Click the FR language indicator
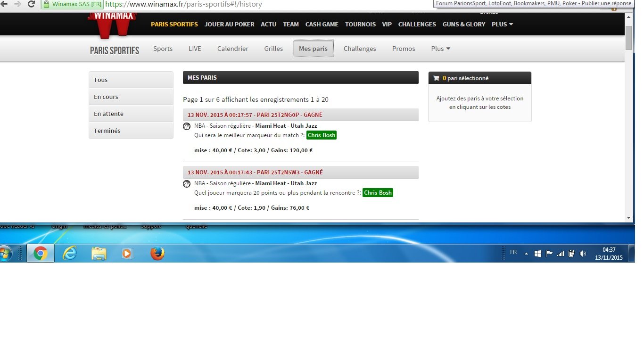 (x=513, y=252)
